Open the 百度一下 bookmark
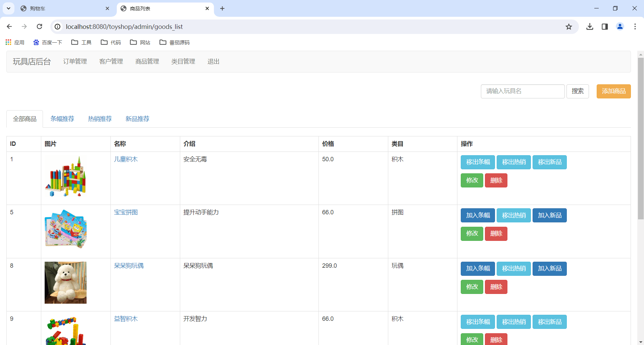 coord(48,42)
